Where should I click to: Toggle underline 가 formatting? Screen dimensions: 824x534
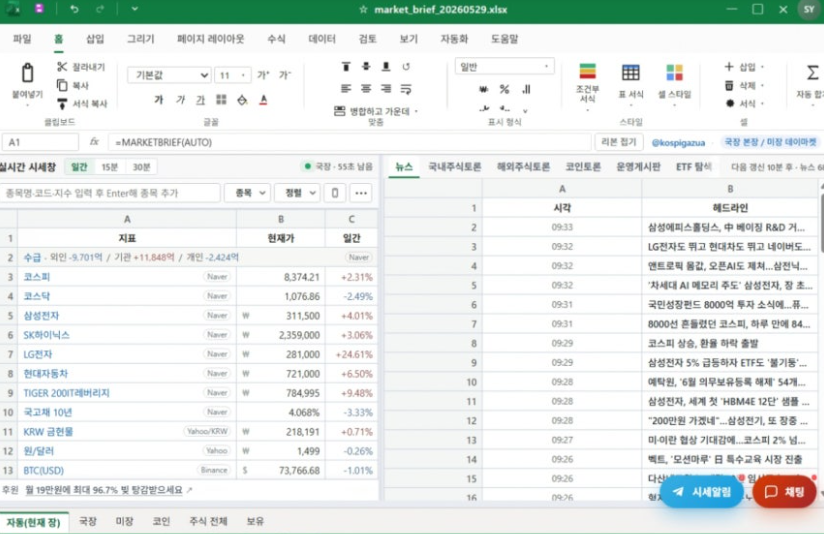201,99
